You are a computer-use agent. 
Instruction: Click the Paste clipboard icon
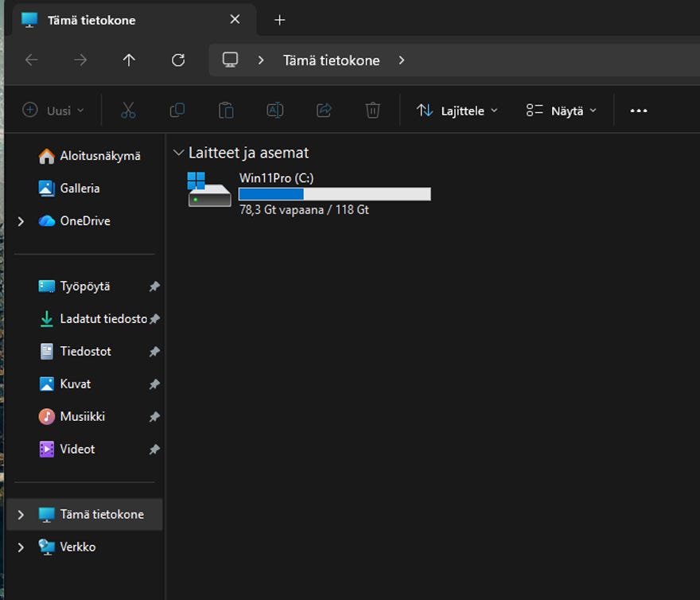tap(226, 111)
